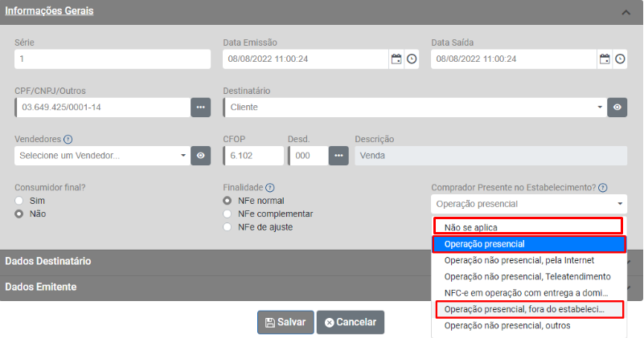
Task: Click ellipsis button next to CPF/CNPJ field
Action: (201, 107)
